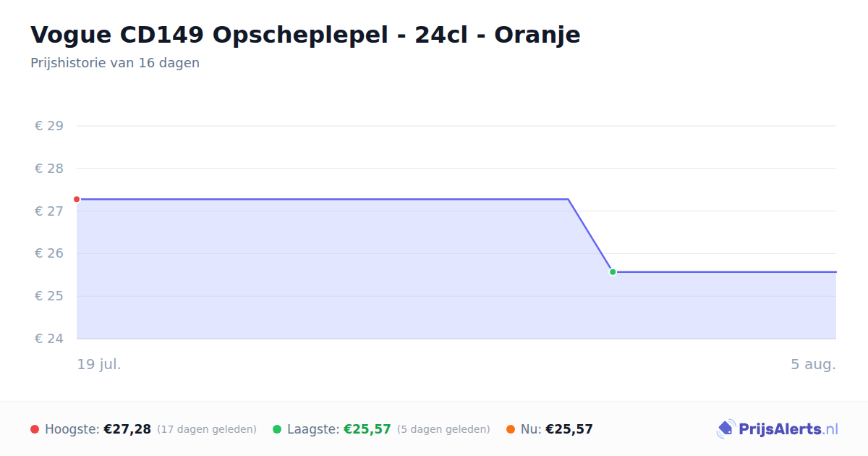Viewport: 868px width, 456px height.
Task: Click the orange Nu legend dot
Action: pos(511,429)
